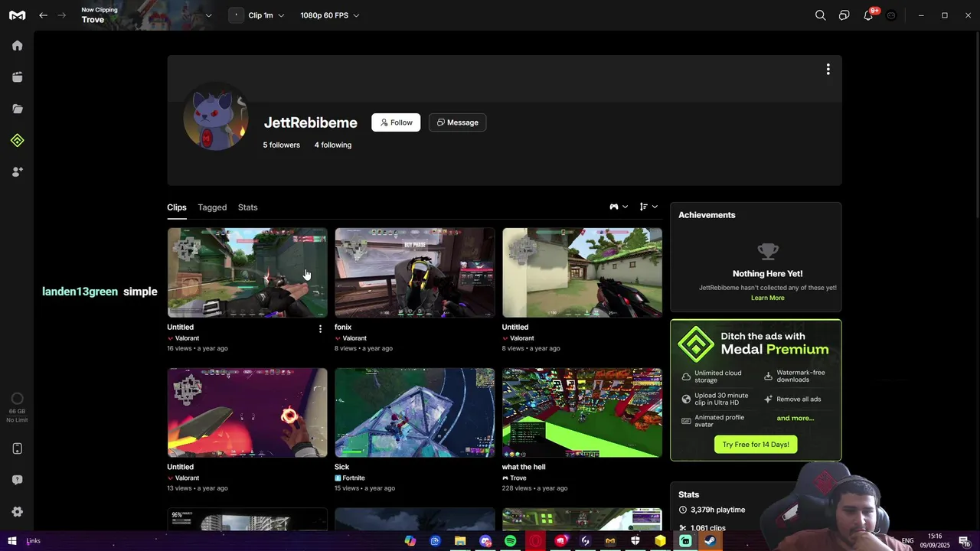Click the storage usage circle above 66 GB
This screenshot has height=551, width=980.
17,399
